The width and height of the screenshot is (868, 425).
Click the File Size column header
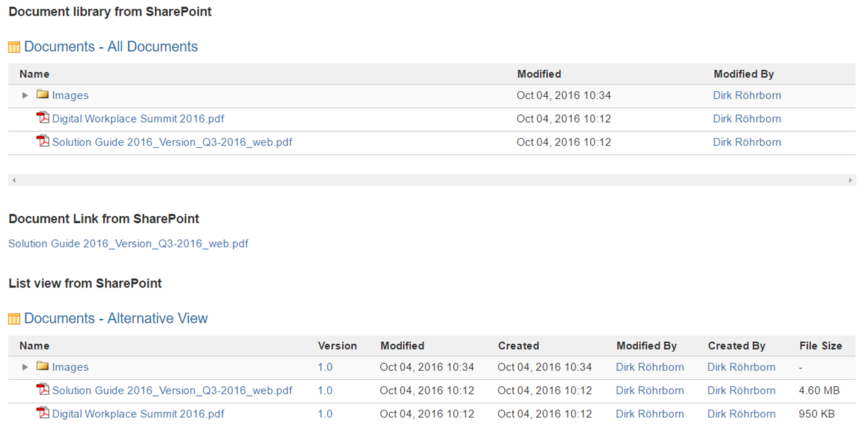pyautogui.click(x=820, y=346)
